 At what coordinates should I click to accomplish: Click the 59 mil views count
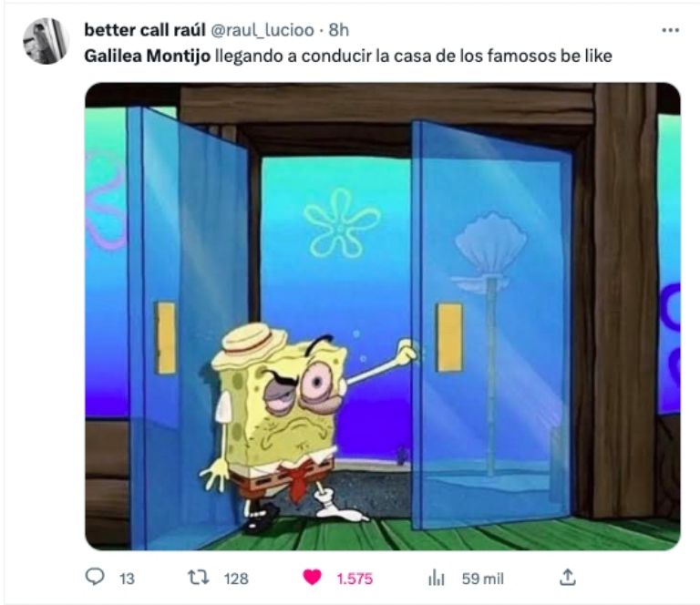(482, 579)
